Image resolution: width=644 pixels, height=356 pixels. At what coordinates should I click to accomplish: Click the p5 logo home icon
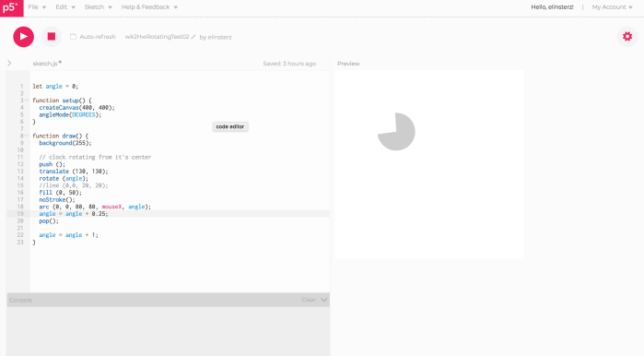click(x=11, y=7)
